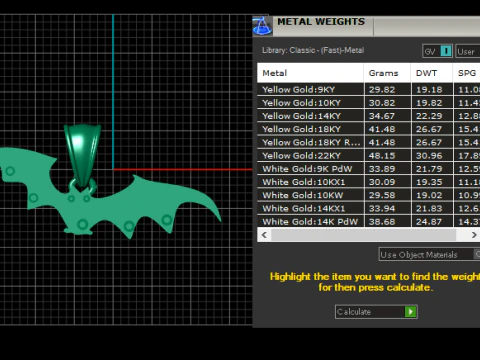
Task: Select the Yellow Gold:18KY row
Action: pos(369,129)
